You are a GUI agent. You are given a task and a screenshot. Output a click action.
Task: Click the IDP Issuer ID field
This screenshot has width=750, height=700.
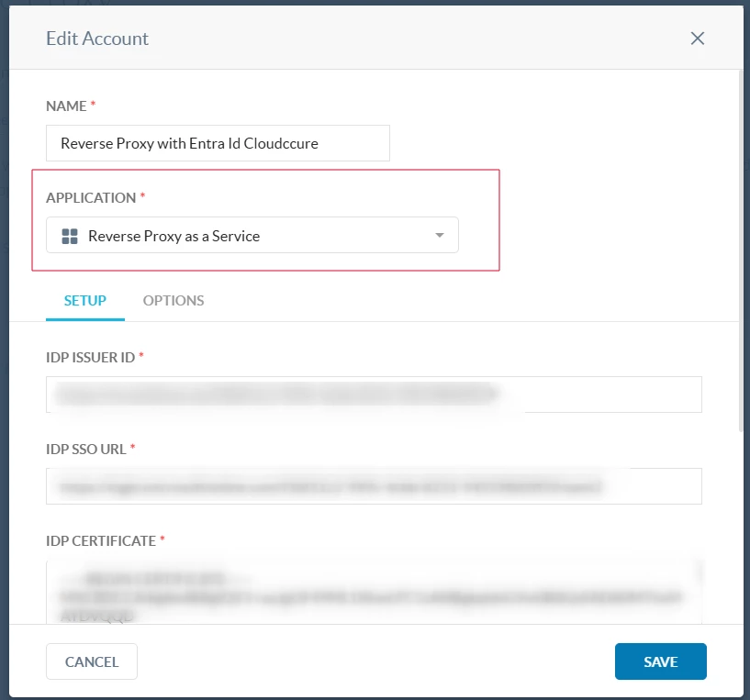[374, 394]
